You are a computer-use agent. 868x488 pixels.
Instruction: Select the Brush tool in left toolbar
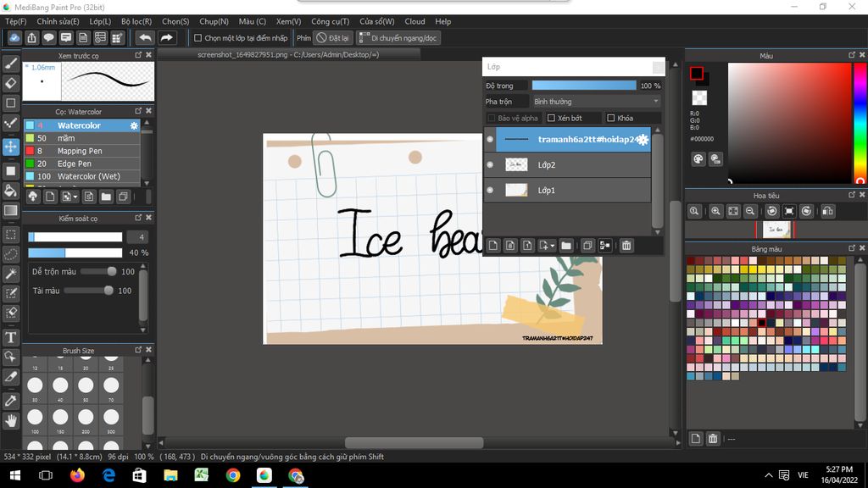(10, 63)
